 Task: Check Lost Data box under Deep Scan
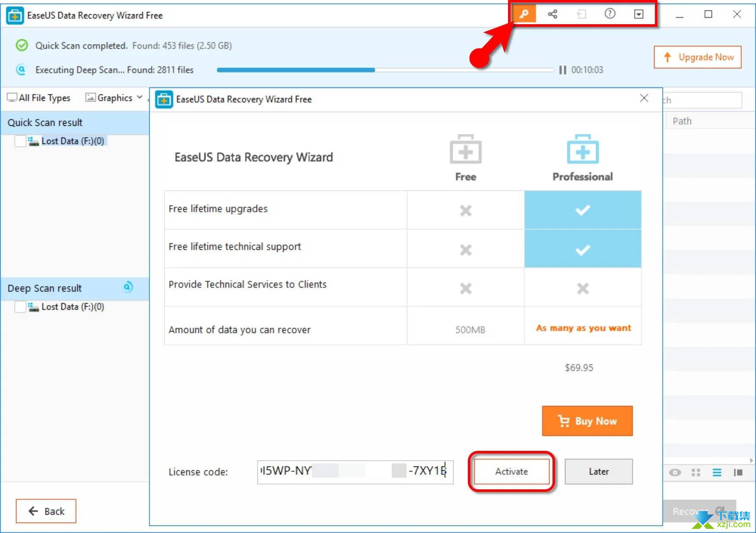click(x=20, y=307)
